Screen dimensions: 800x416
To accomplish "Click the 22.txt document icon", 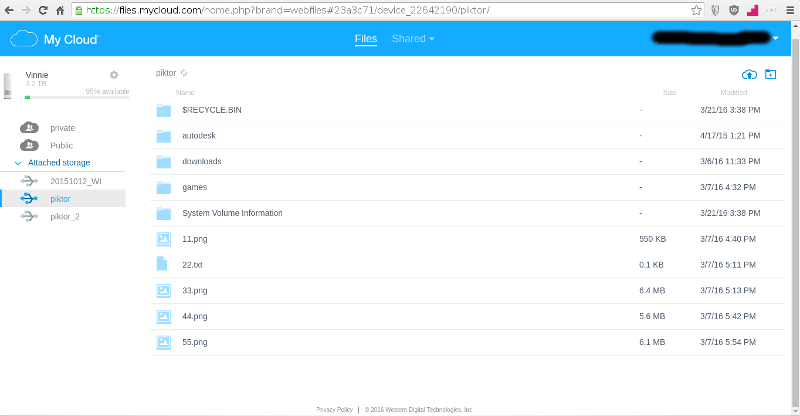I will click(164, 265).
